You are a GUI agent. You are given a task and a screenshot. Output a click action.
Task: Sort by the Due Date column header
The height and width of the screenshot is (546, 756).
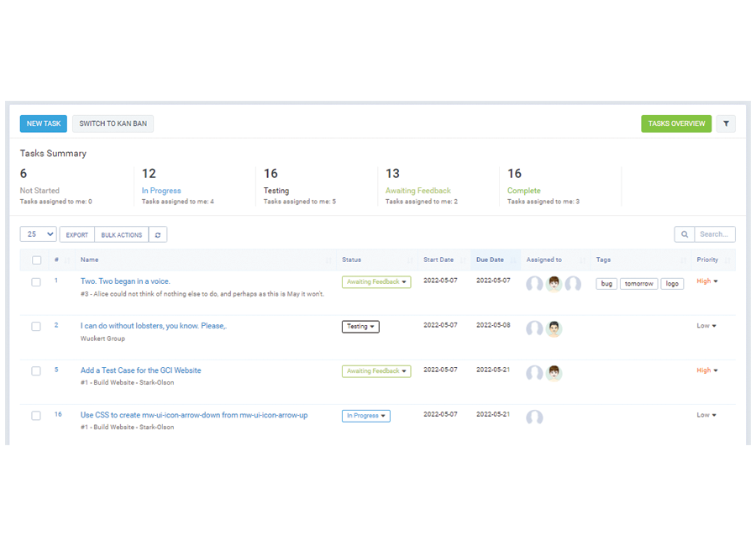coord(491,260)
